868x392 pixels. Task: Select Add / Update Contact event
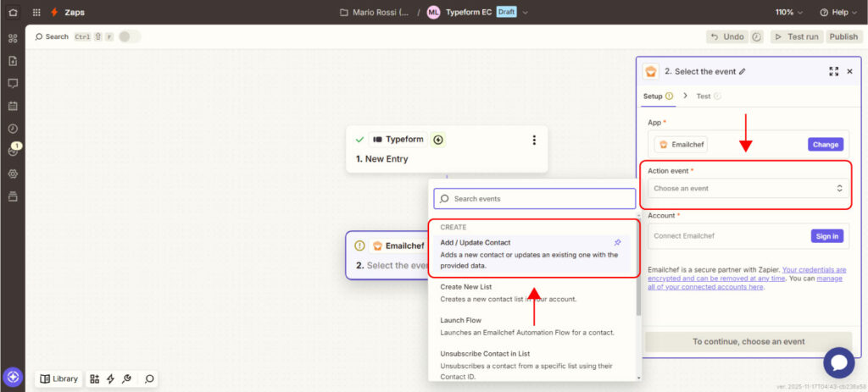(531, 255)
